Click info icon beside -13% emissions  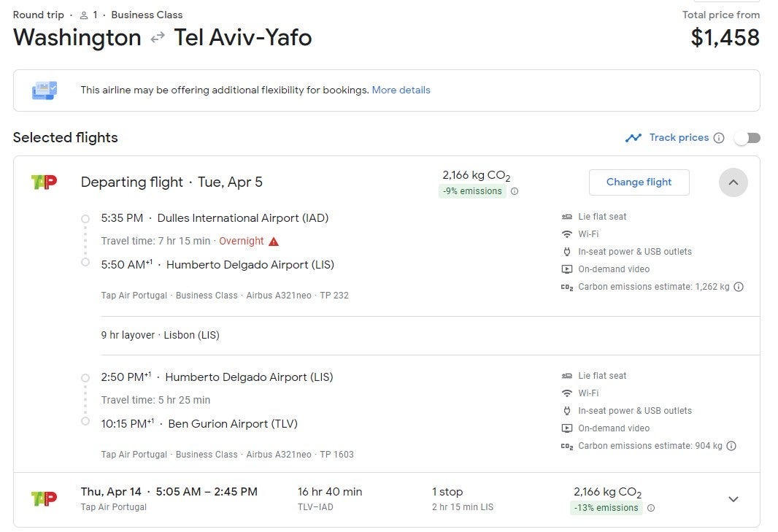(x=651, y=509)
